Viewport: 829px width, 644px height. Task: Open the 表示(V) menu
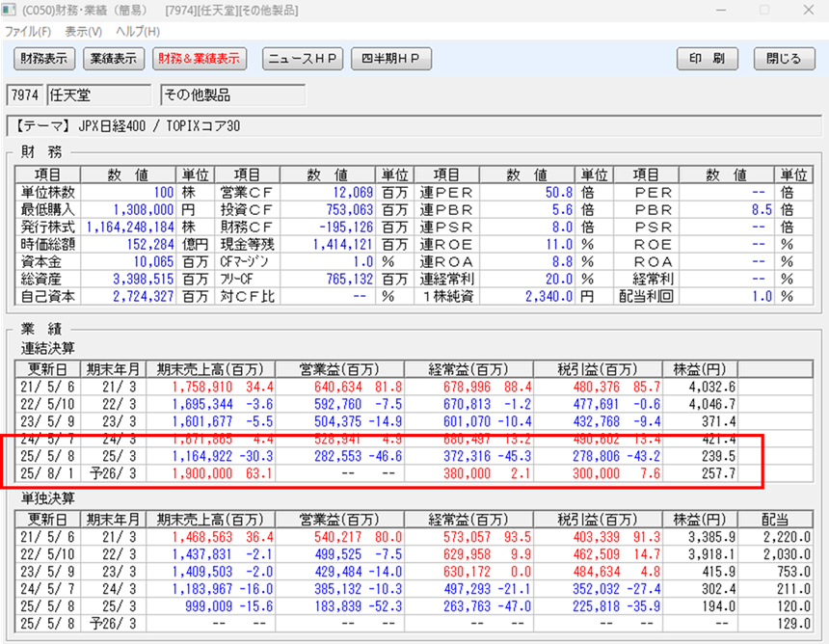point(83,32)
